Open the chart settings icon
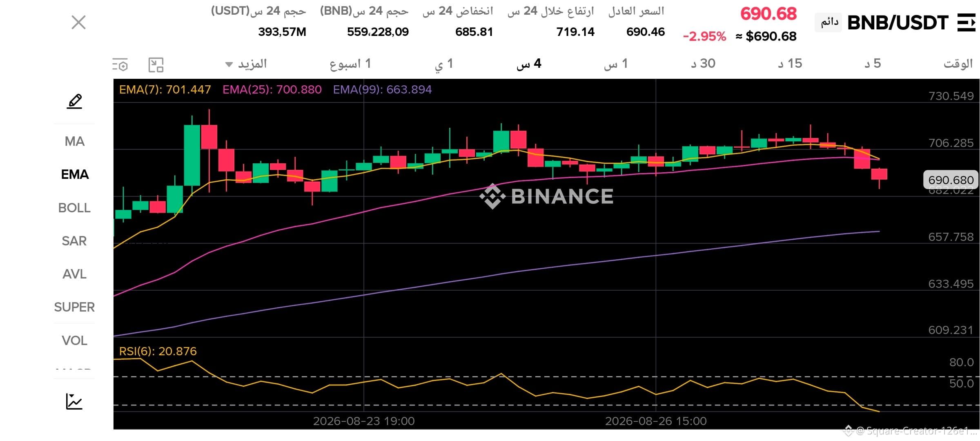 [120, 65]
